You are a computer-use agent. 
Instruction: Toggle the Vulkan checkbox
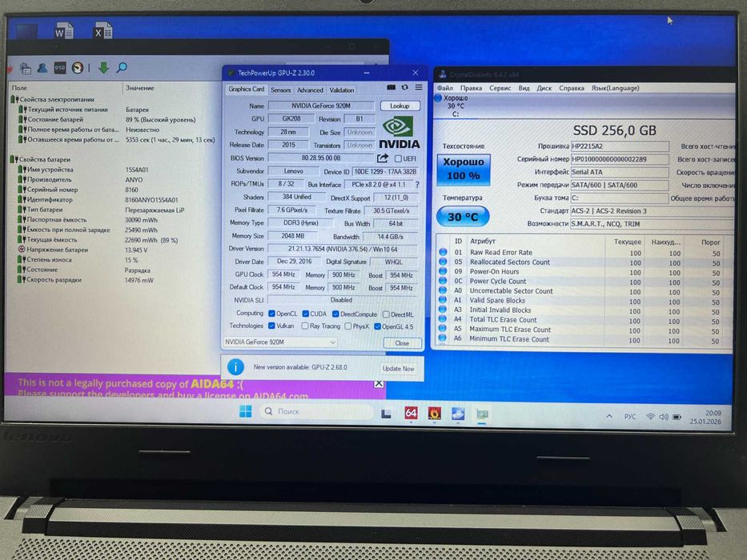pyautogui.click(x=271, y=326)
